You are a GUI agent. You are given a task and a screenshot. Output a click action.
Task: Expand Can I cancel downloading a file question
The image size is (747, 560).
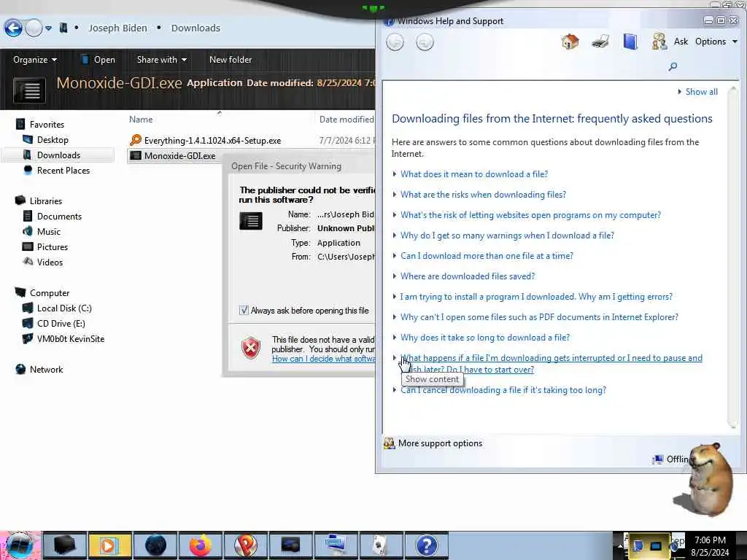pos(503,390)
